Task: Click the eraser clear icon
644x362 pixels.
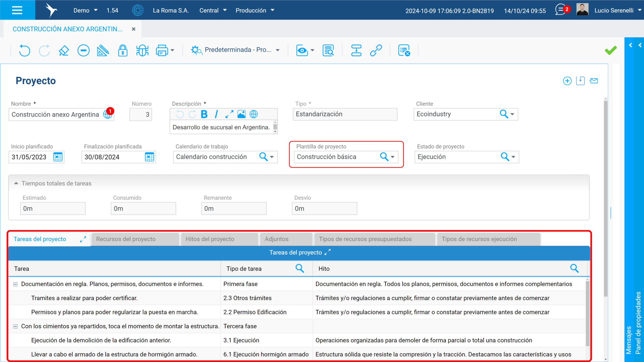Action: 64,50
